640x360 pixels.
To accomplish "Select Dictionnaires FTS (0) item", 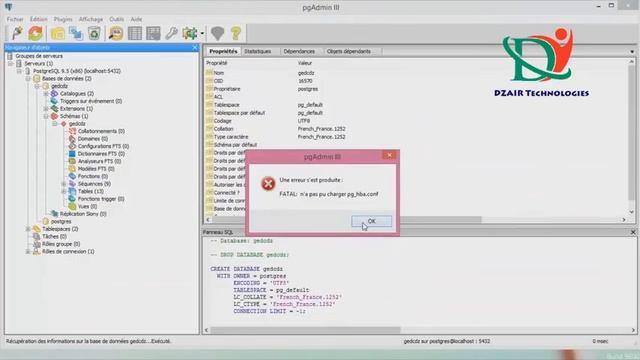I will pos(101,154).
